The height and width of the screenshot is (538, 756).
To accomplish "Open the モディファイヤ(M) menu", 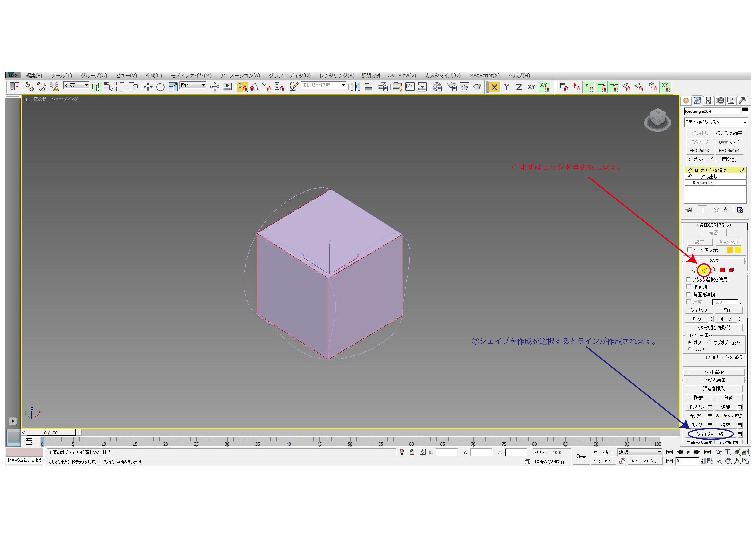I will click(x=191, y=75).
